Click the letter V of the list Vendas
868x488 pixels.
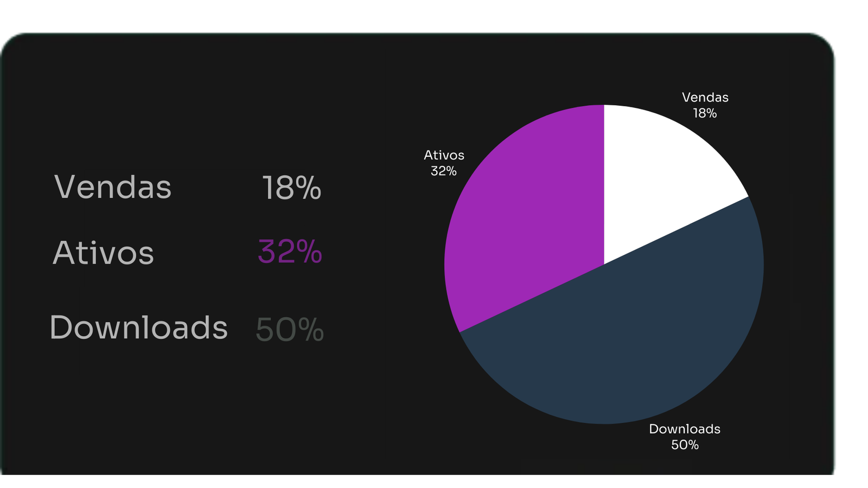(64, 187)
